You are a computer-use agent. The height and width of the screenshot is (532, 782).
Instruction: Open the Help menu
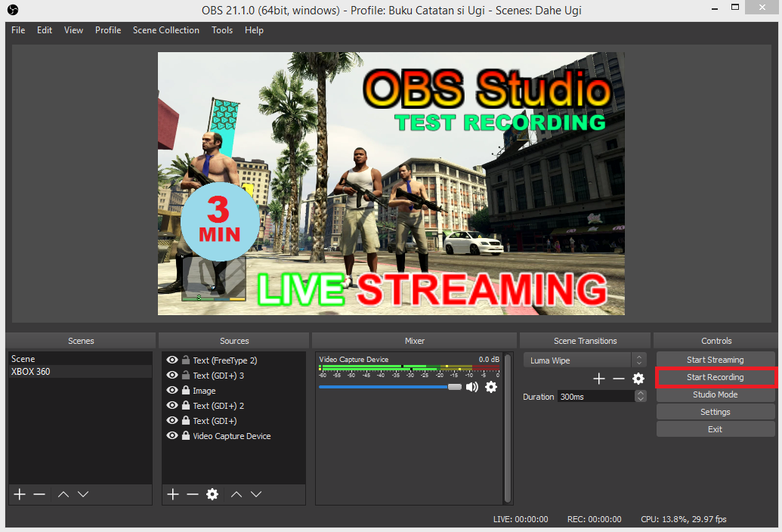254,30
